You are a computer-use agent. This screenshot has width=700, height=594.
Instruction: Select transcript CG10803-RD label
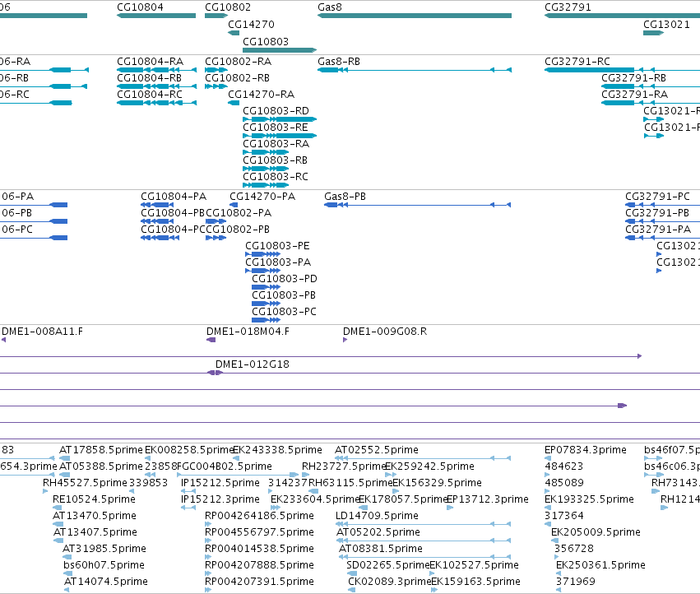[276, 111]
